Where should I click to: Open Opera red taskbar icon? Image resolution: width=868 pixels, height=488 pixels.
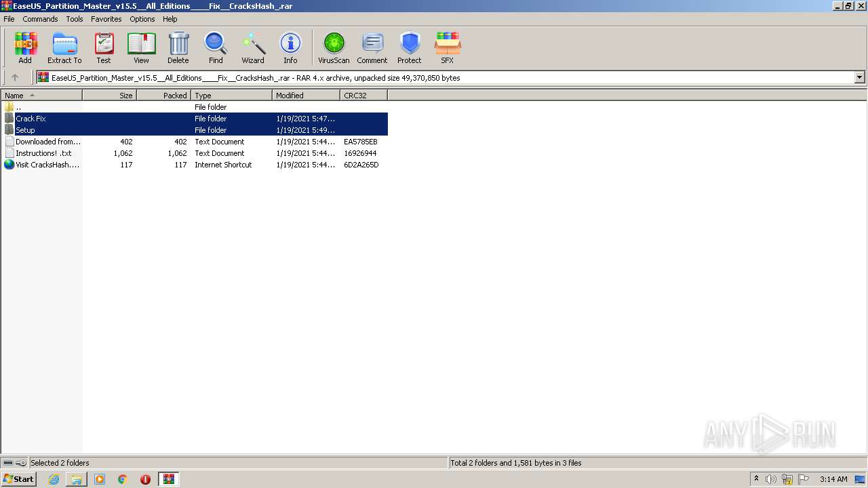[x=145, y=479]
